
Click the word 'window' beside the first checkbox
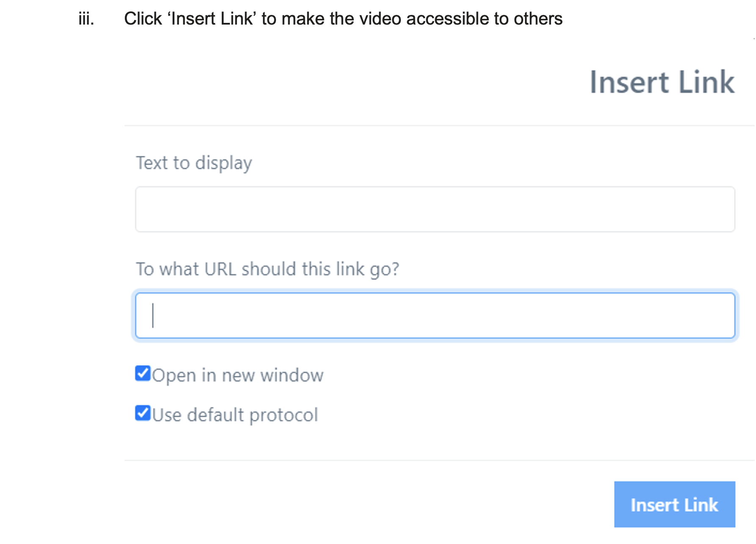292,375
